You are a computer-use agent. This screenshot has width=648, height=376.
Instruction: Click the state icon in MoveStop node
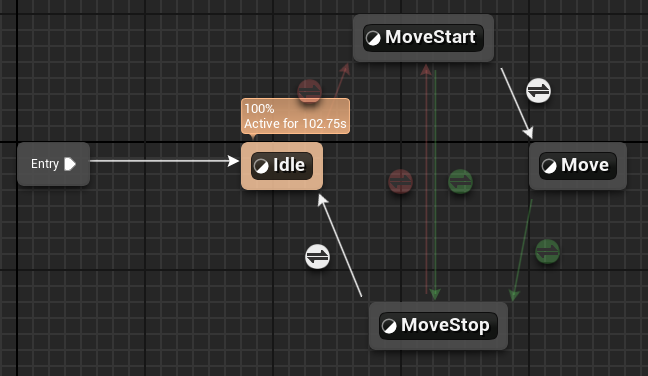(x=389, y=326)
